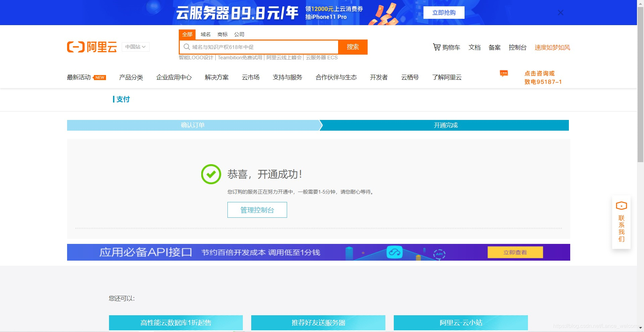Image resolution: width=644 pixels, height=332 pixels.
Task: Open the 产品分类 menu
Action: [131, 77]
